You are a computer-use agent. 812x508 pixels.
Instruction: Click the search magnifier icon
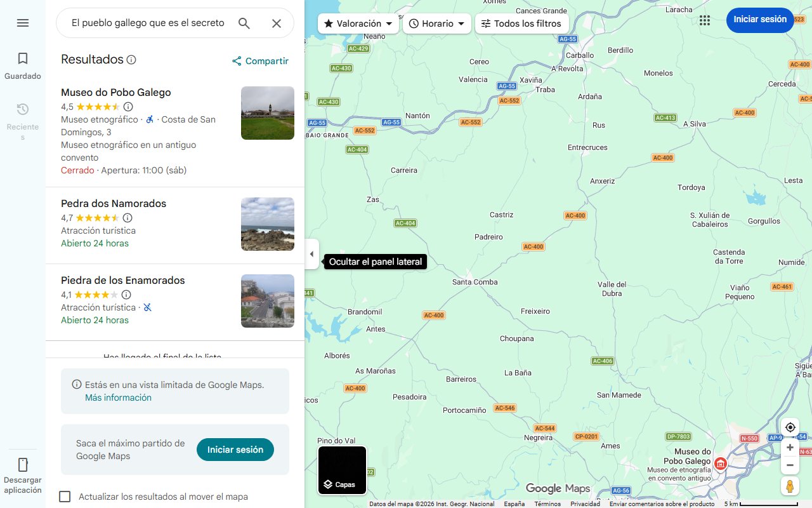244,23
